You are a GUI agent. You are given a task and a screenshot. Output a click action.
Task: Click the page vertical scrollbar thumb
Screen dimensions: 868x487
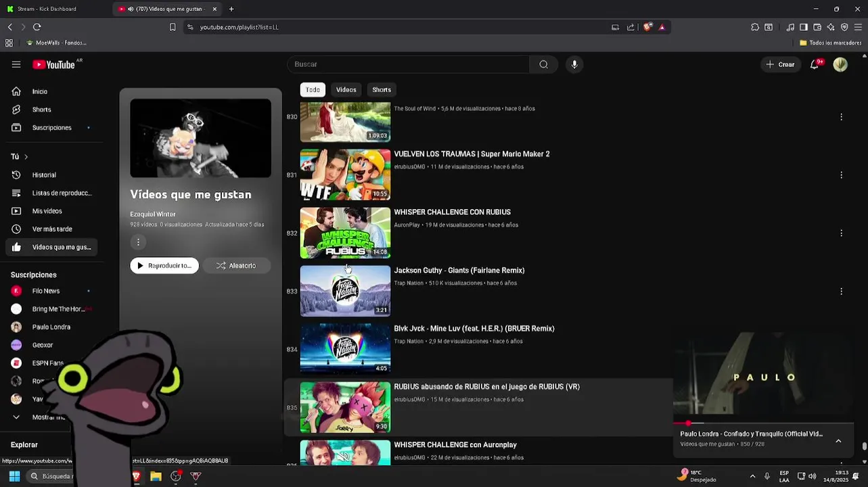tap(864, 446)
